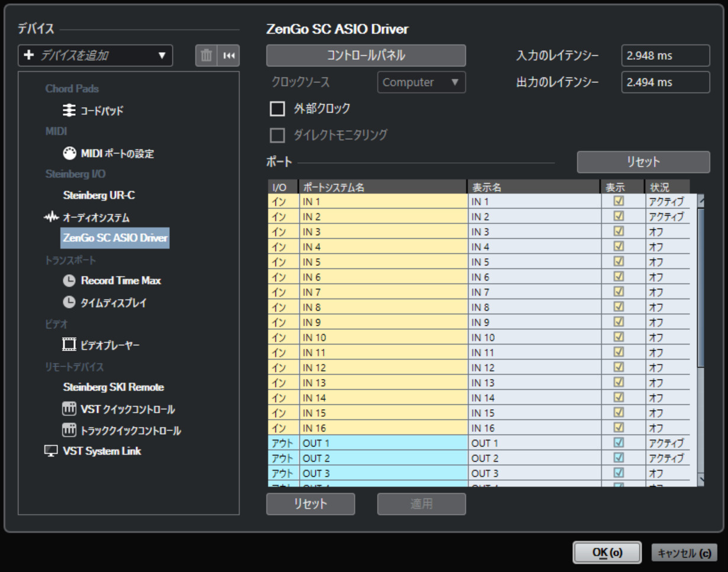Click the VST quick control keyboard icon
This screenshot has width=728, height=572.
pyautogui.click(x=69, y=409)
